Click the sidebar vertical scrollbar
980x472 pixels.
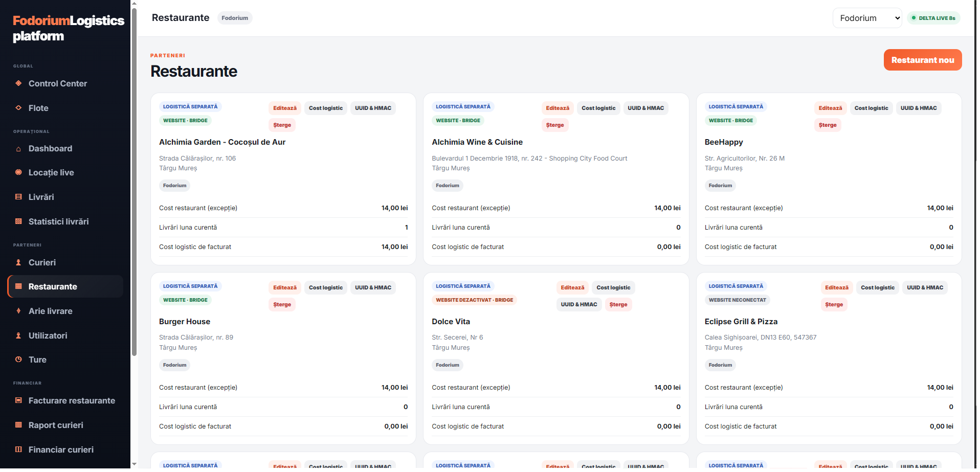[135, 182]
